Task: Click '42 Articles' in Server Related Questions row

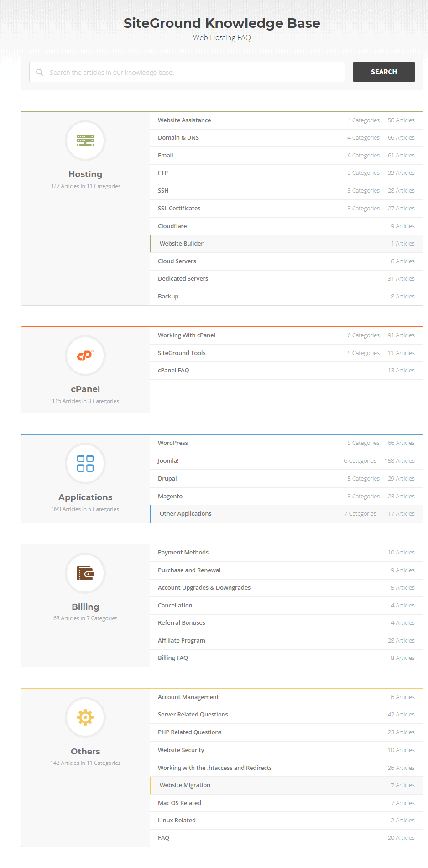Action: click(x=401, y=715)
